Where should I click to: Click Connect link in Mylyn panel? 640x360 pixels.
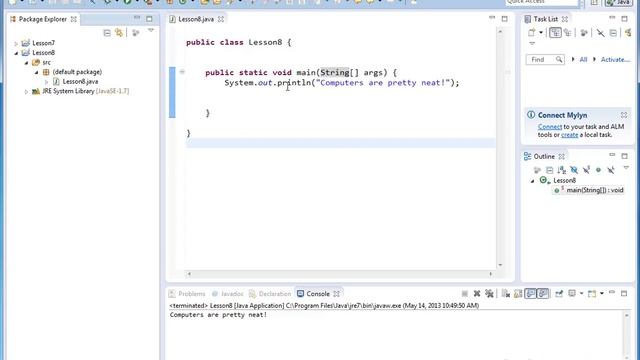[550, 127]
